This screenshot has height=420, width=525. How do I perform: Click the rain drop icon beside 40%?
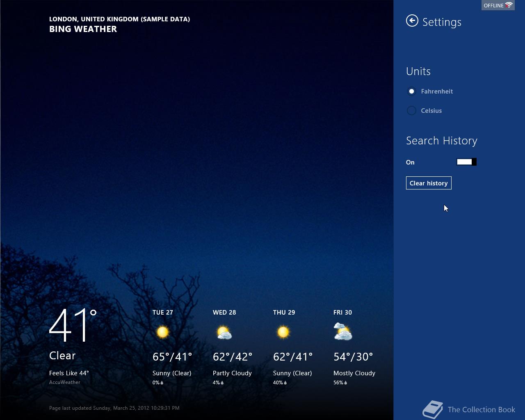point(285,383)
